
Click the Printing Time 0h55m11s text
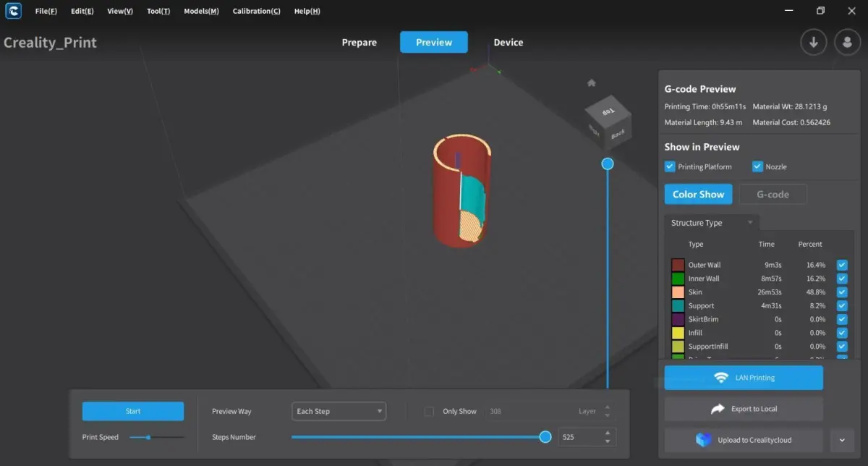705,107
